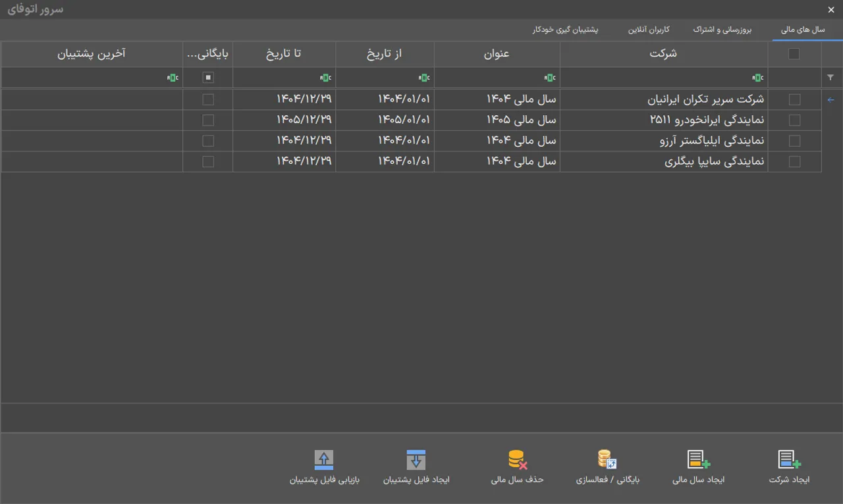843x504 pixels.
Task: Sort by آخرین پشتیبان column header
Action: click(x=92, y=54)
